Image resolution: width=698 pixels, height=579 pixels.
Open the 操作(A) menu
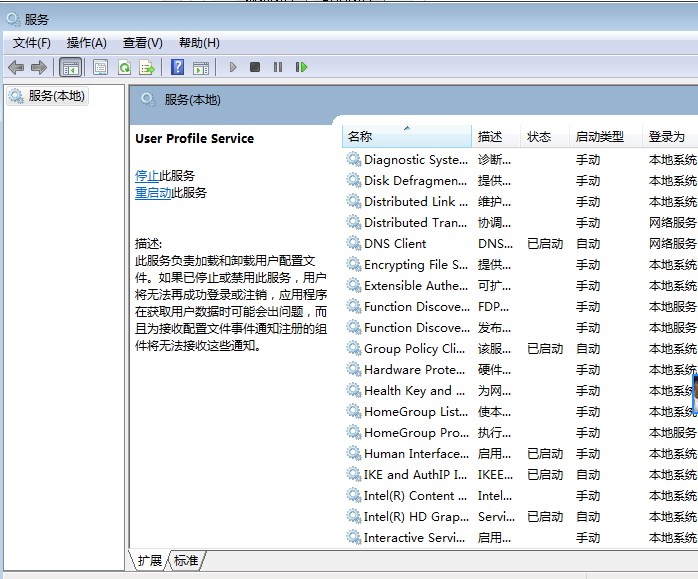(86, 43)
